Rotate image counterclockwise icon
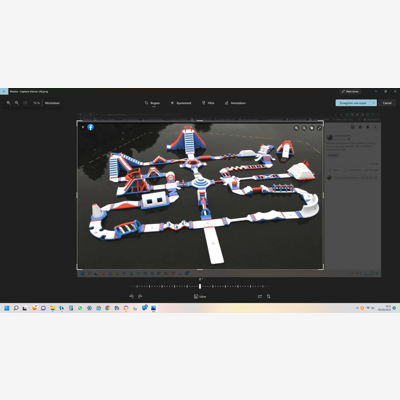 coord(131,296)
